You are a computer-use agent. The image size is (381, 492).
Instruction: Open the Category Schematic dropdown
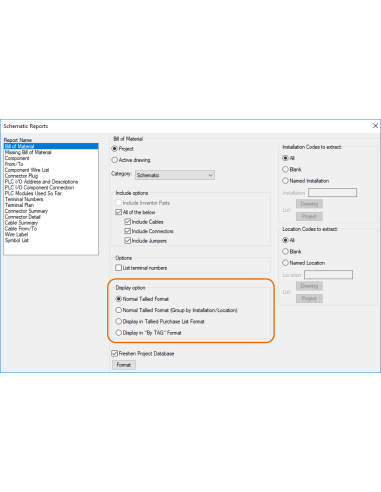pyautogui.click(x=175, y=175)
